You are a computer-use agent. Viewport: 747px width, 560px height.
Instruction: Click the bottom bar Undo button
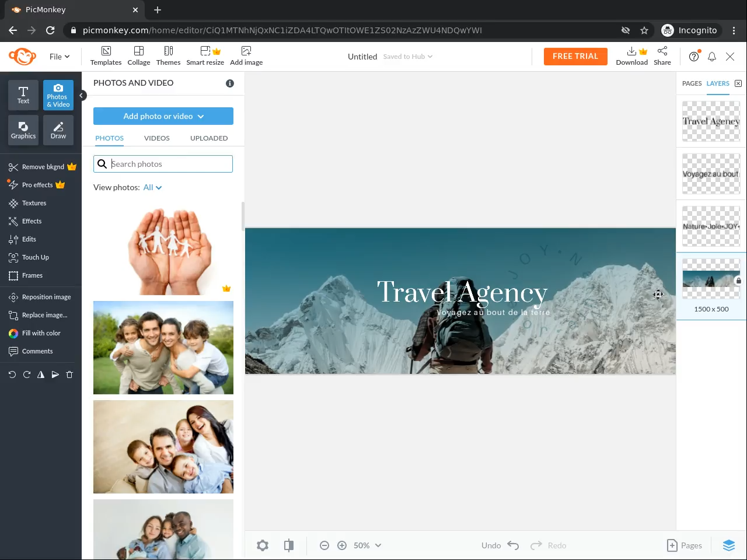500,545
